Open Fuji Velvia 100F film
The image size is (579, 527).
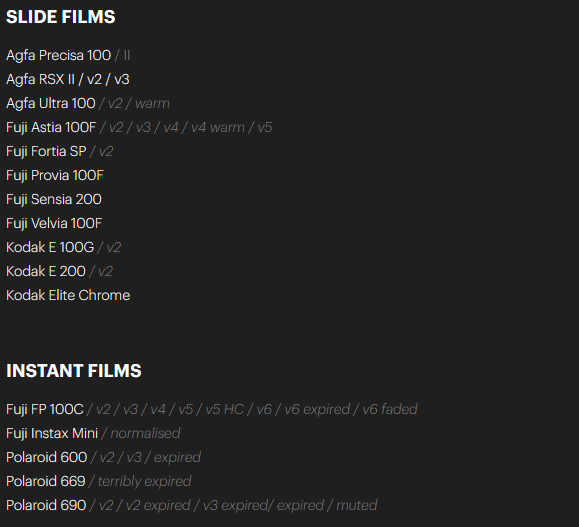[54, 224]
